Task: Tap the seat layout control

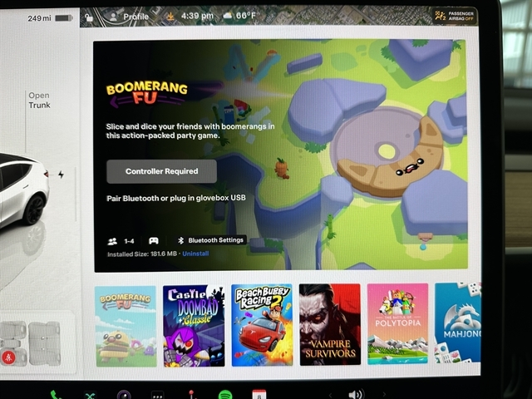Action: pos(32,343)
